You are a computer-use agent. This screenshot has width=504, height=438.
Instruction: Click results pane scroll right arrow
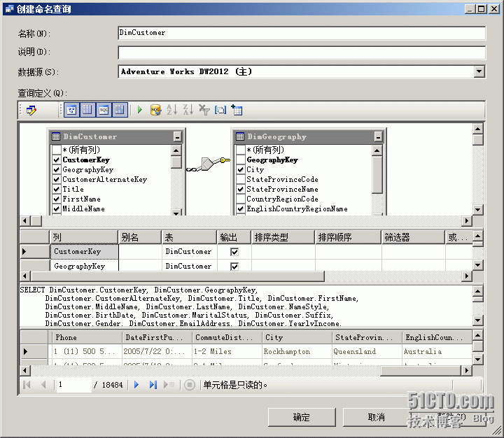pos(467,371)
